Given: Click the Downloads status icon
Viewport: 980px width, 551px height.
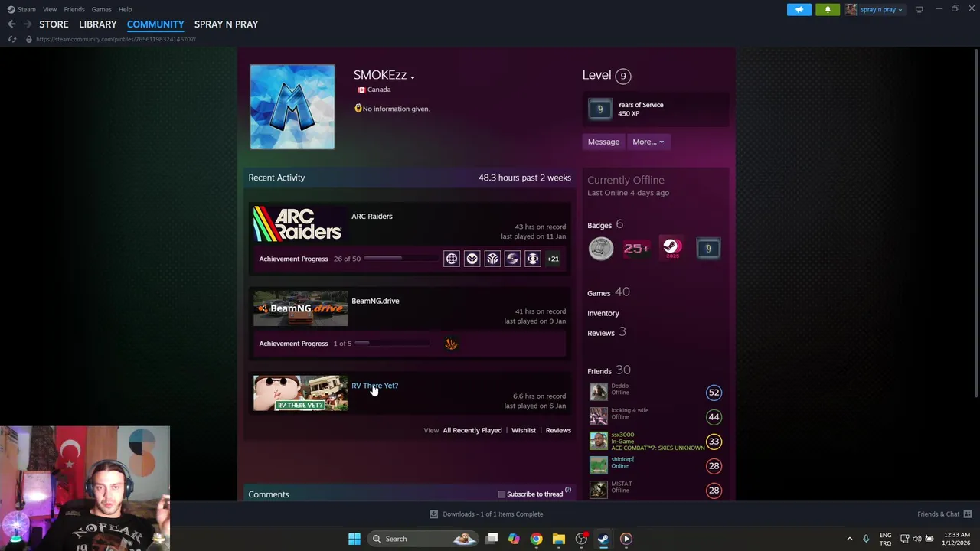Looking at the screenshot, I should [433, 514].
